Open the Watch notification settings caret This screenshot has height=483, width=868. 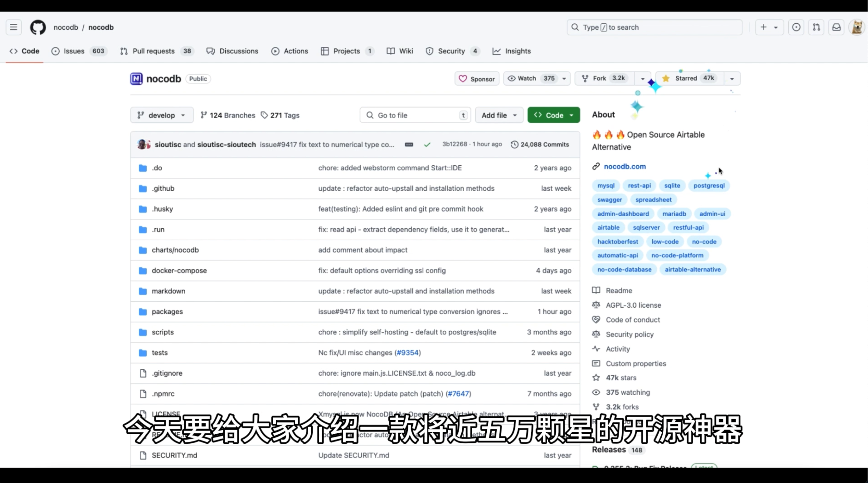point(564,79)
